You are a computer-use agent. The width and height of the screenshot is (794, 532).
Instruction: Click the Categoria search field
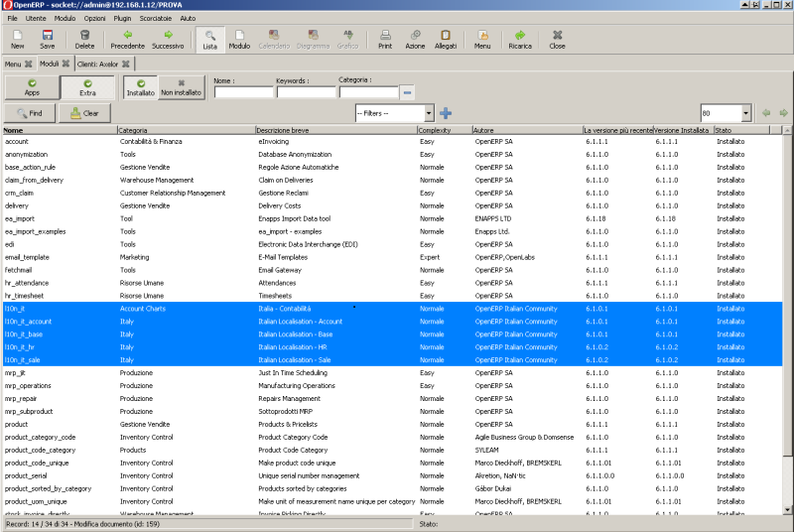click(368, 92)
